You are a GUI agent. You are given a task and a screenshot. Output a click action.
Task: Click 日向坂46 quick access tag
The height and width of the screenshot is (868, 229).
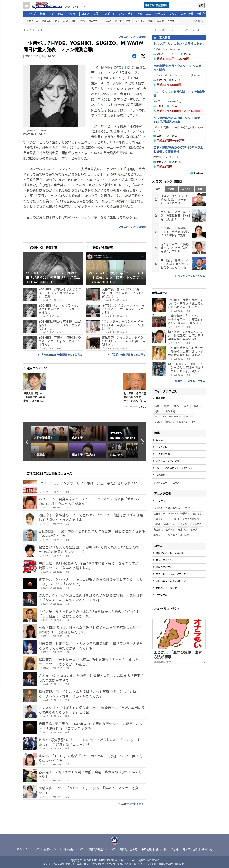(182, 422)
